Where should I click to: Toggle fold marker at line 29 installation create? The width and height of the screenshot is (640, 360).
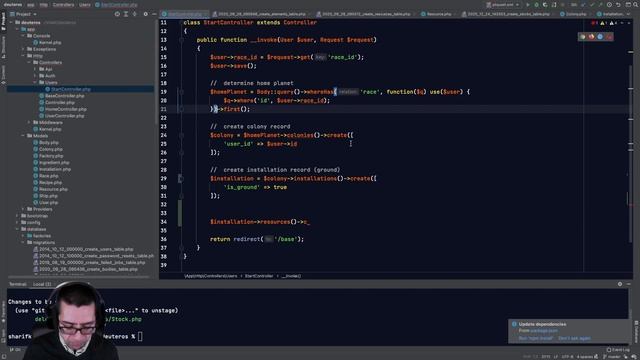[x=181, y=178]
